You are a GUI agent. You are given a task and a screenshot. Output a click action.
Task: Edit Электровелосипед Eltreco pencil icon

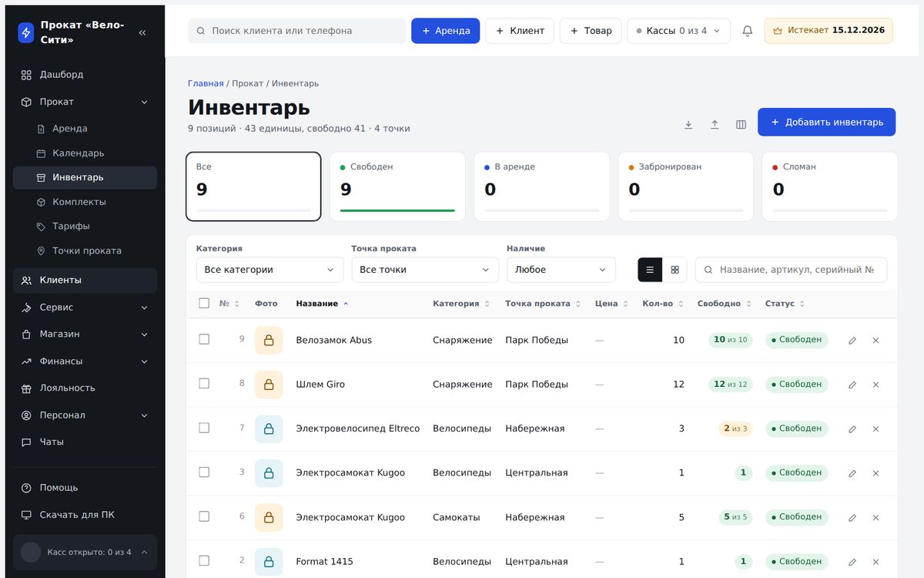[852, 428]
